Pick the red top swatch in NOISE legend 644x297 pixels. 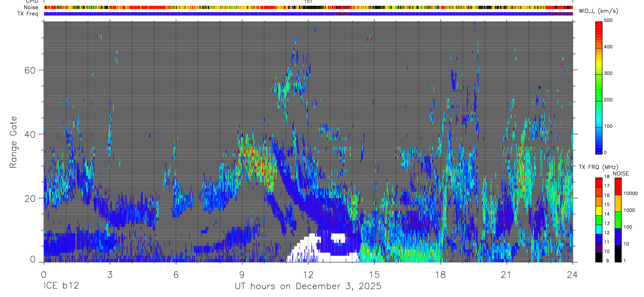pyautogui.click(x=618, y=186)
